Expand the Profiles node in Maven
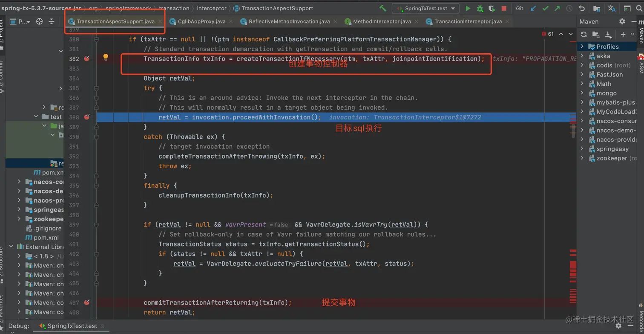644x334 pixels. (x=582, y=46)
